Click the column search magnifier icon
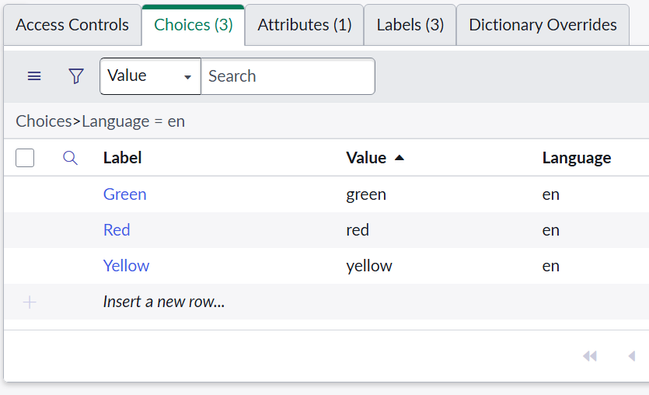Viewport: 649px width, 395px height. tap(70, 158)
